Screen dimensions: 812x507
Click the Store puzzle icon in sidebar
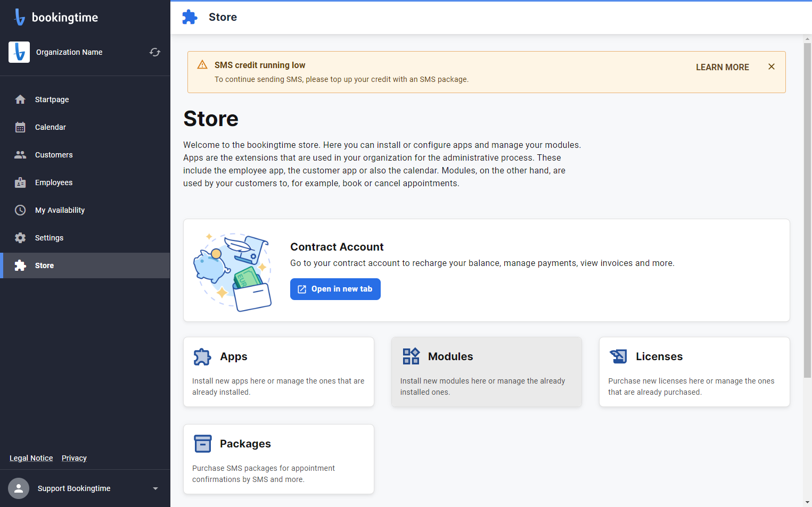click(x=20, y=265)
